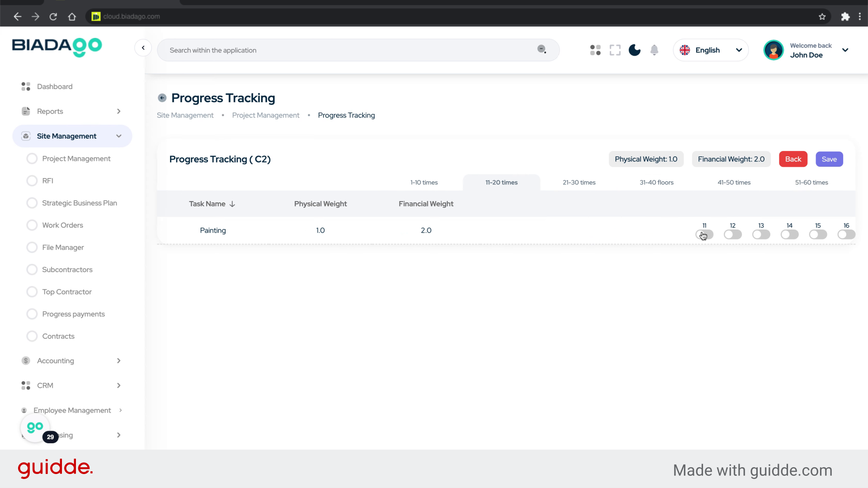This screenshot has width=868, height=488.
Task: Click back arrow beside Progress Tracking title
Action: (162, 98)
